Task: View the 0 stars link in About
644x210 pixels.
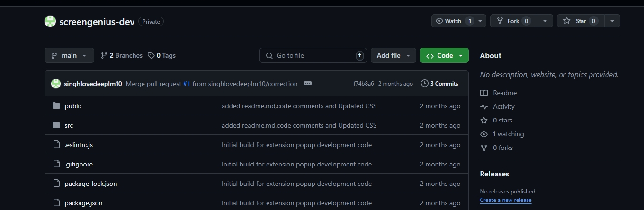Action: [x=496, y=120]
